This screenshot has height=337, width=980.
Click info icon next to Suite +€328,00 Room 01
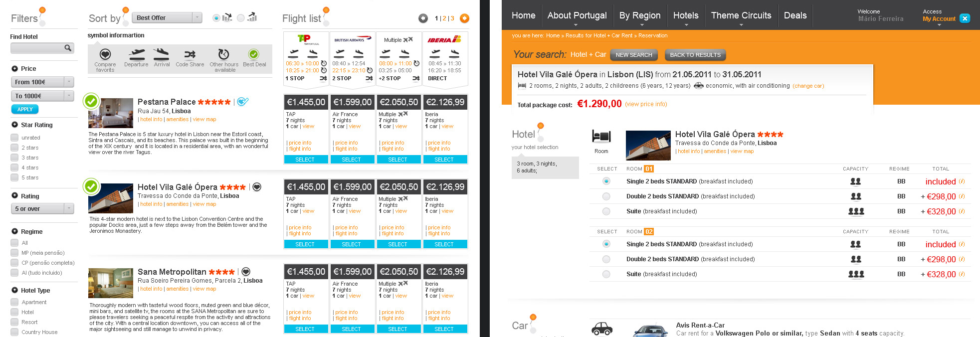click(x=962, y=211)
